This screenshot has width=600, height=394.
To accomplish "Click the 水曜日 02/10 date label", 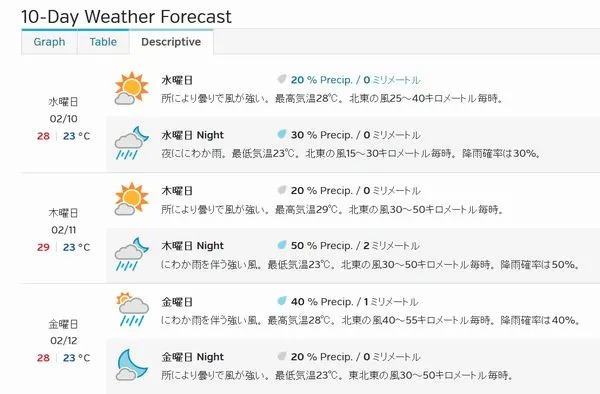I will click(x=64, y=110).
